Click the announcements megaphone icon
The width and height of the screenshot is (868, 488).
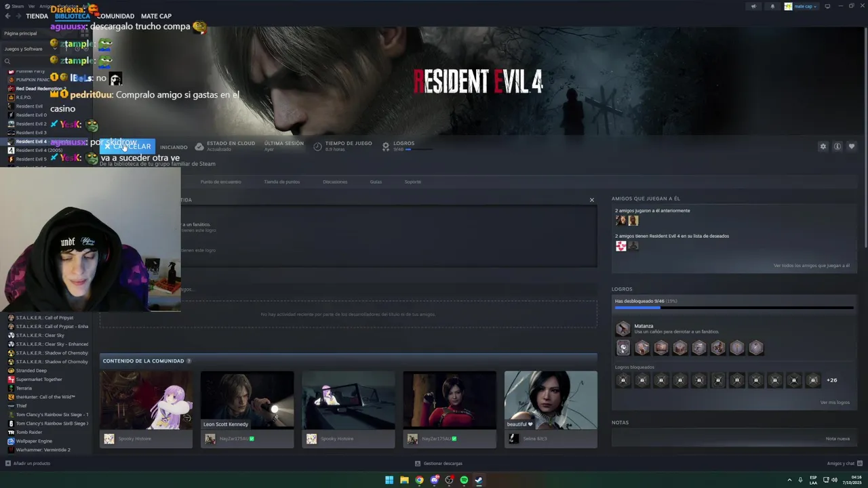pyautogui.click(x=753, y=6)
